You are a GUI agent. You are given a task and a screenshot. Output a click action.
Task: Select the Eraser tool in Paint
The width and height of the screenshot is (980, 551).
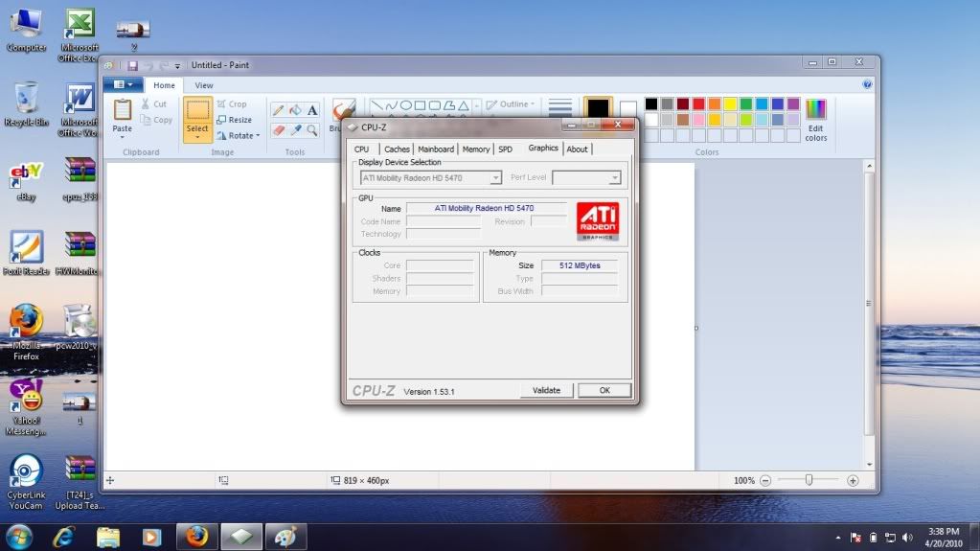pyautogui.click(x=278, y=130)
